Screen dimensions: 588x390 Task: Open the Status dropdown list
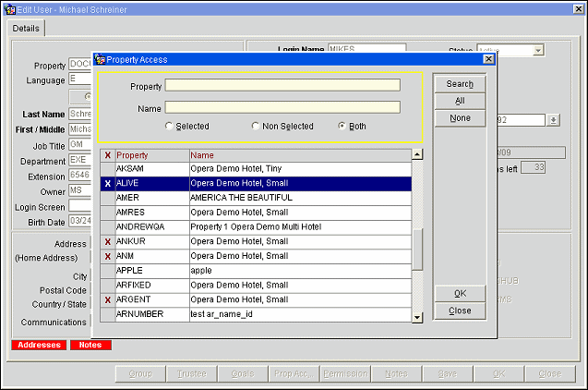[x=538, y=50]
